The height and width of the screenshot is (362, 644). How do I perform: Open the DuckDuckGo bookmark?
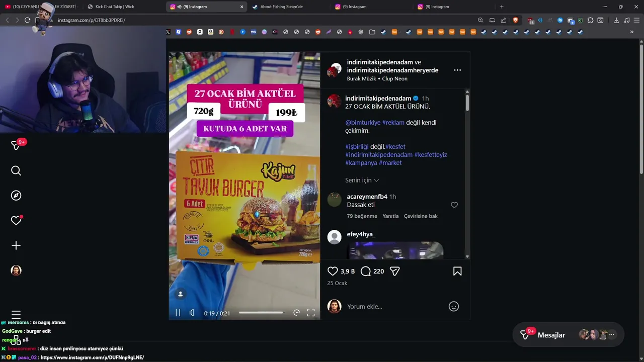(x=221, y=32)
